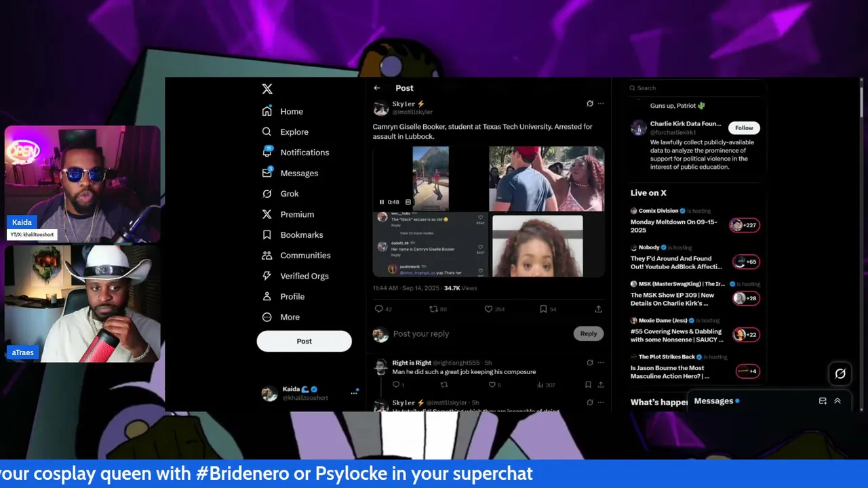Open account menu dots next to Kaida
This screenshot has width=868, height=488.
pyautogui.click(x=354, y=392)
